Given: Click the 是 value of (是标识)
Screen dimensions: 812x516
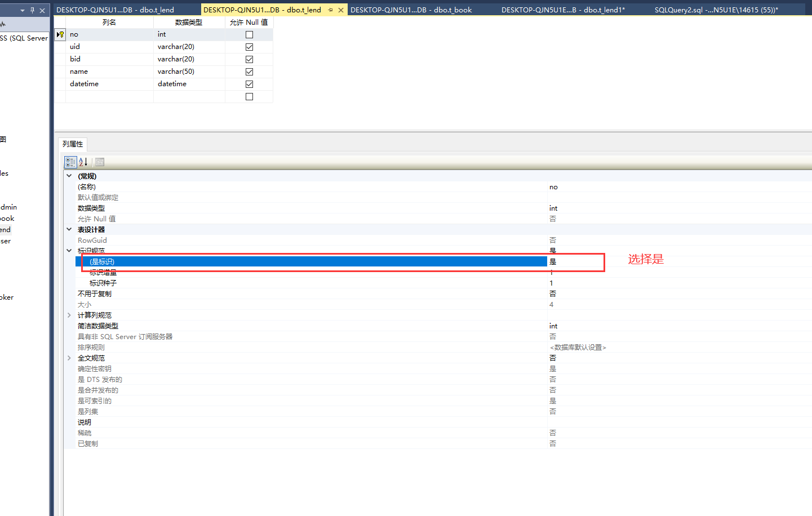Looking at the screenshot, I should point(553,262).
